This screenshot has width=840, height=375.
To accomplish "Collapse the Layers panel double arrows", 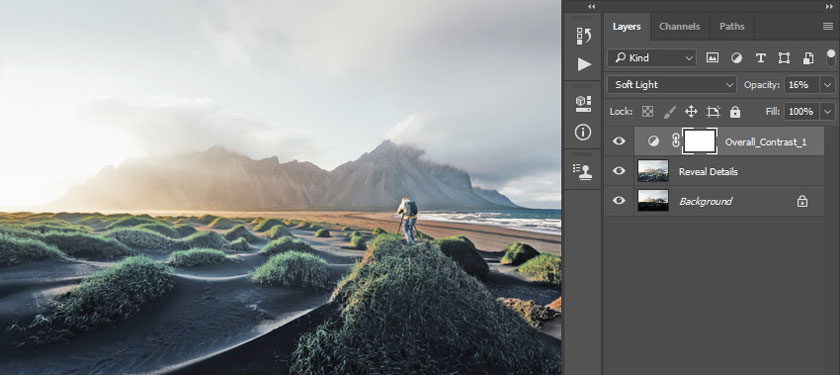I will (829, 6).
